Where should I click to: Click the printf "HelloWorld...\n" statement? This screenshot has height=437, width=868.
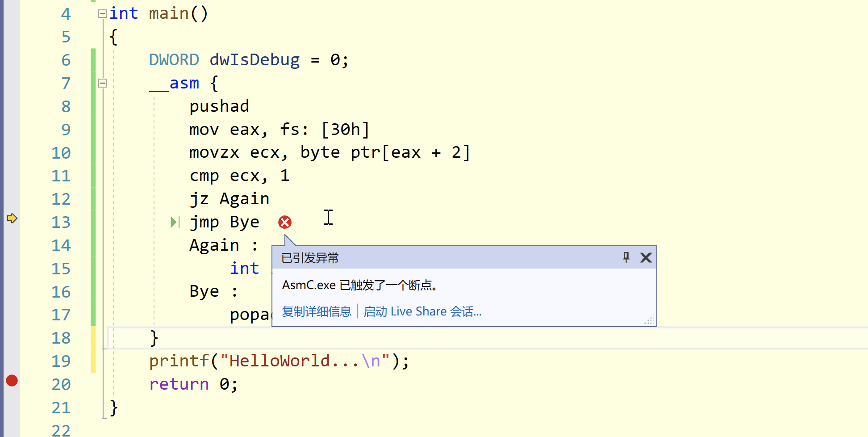279,361
